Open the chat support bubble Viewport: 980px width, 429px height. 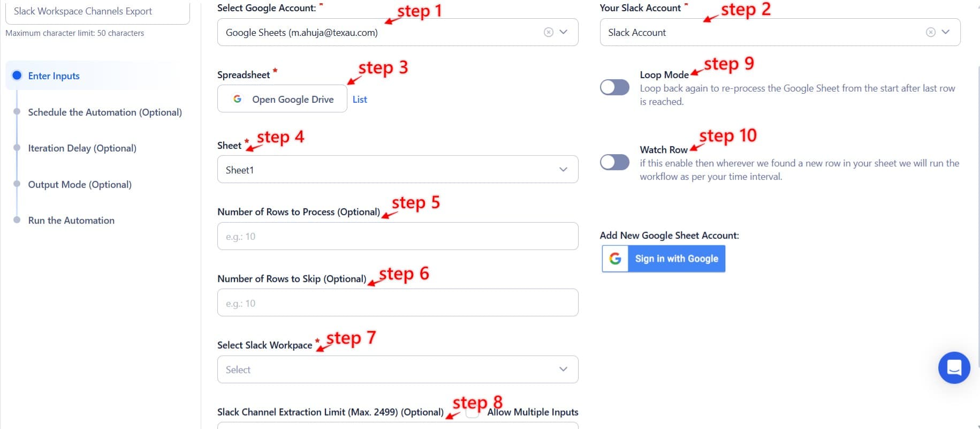[954, 367]
